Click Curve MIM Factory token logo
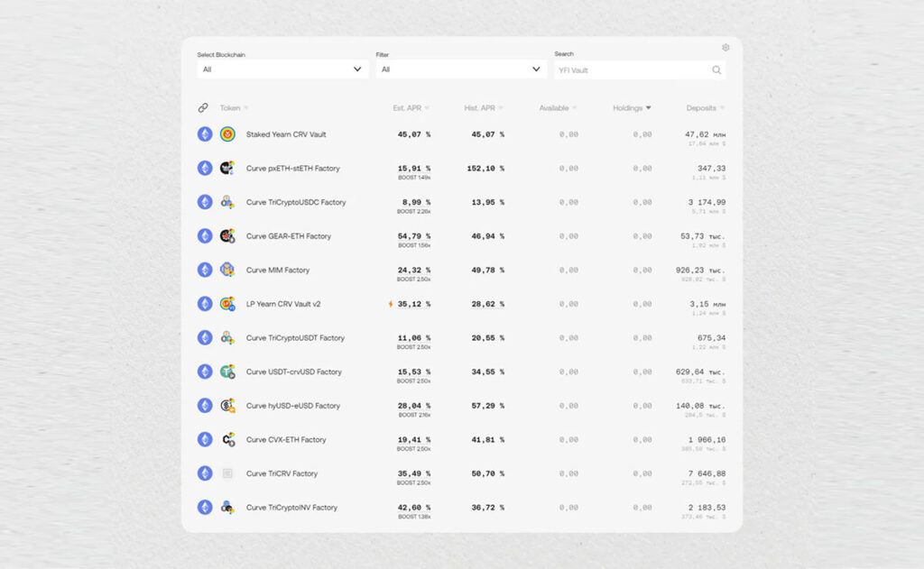 [227, 270]
